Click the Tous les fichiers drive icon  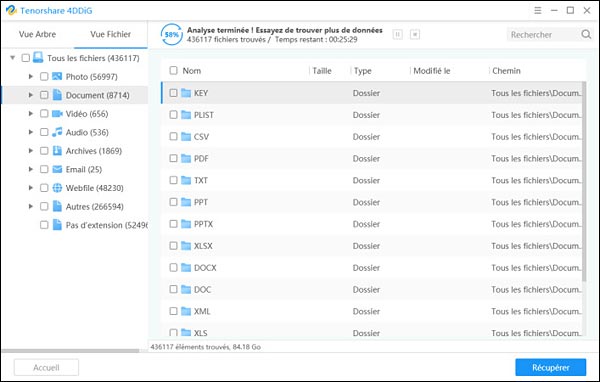38,58
